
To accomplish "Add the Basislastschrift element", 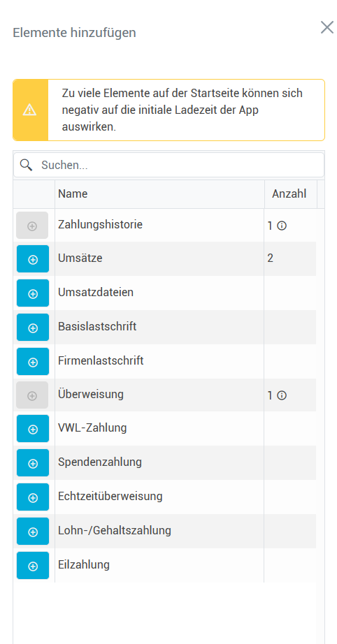I will [33, 328].
